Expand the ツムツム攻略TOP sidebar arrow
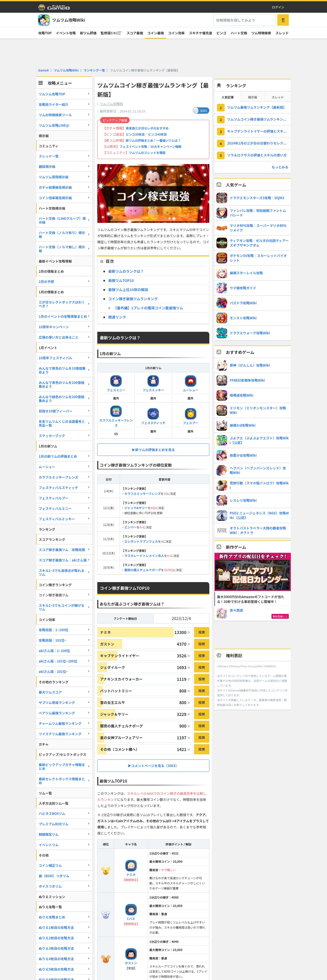This screenshot has height=980, width=327. [x=89, y=94]
